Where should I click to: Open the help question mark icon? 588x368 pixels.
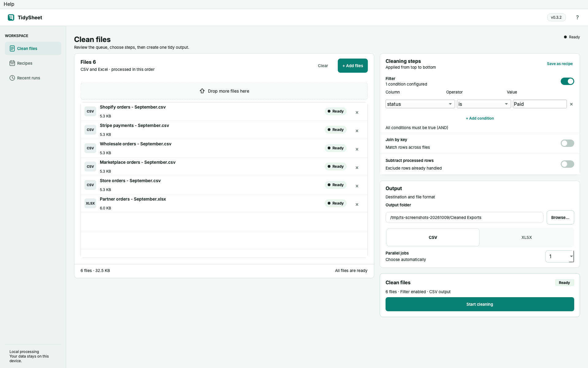(577, 17)
